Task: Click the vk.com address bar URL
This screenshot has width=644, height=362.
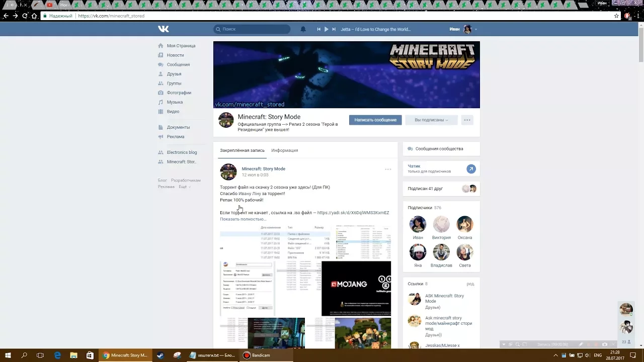Action: point(111,16)
